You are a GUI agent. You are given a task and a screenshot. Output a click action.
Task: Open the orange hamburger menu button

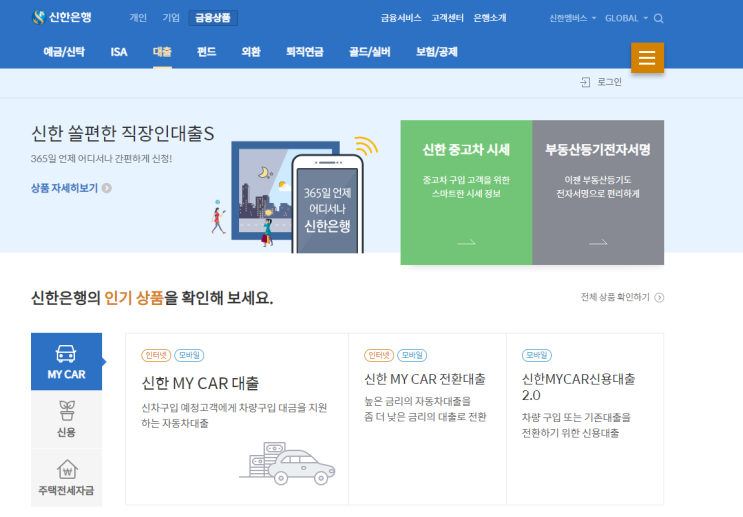(x=647, y=58)
